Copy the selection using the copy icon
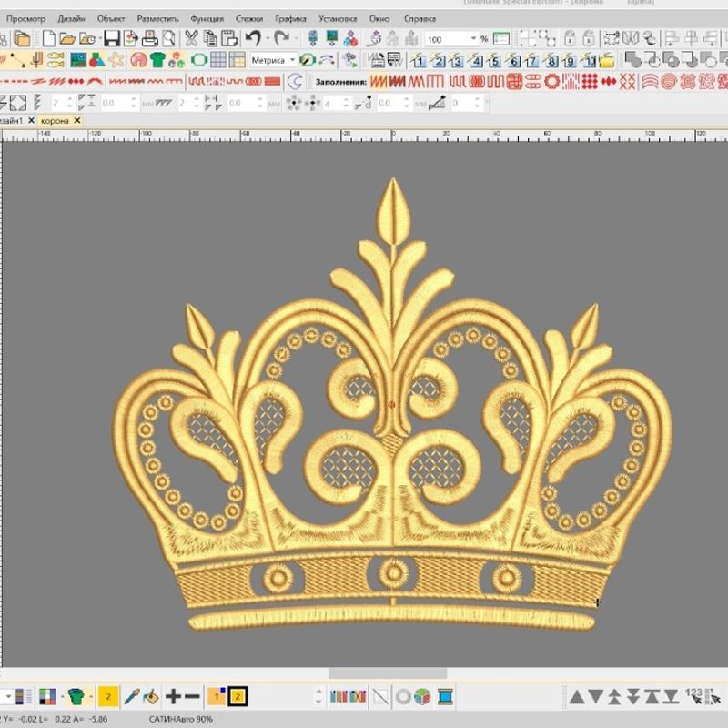Viewport: 728px width, 728px height. [210, 38]
